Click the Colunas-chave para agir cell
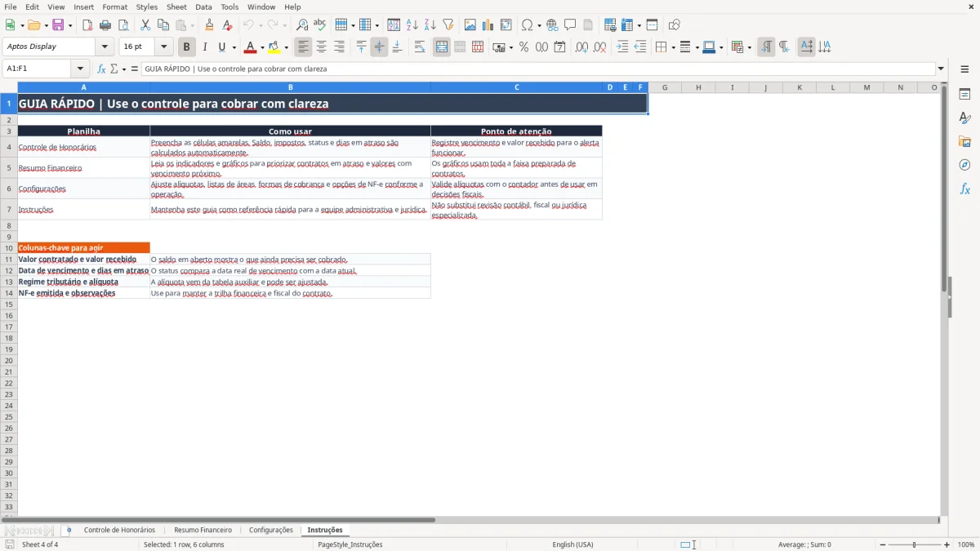 click(83, 247)
